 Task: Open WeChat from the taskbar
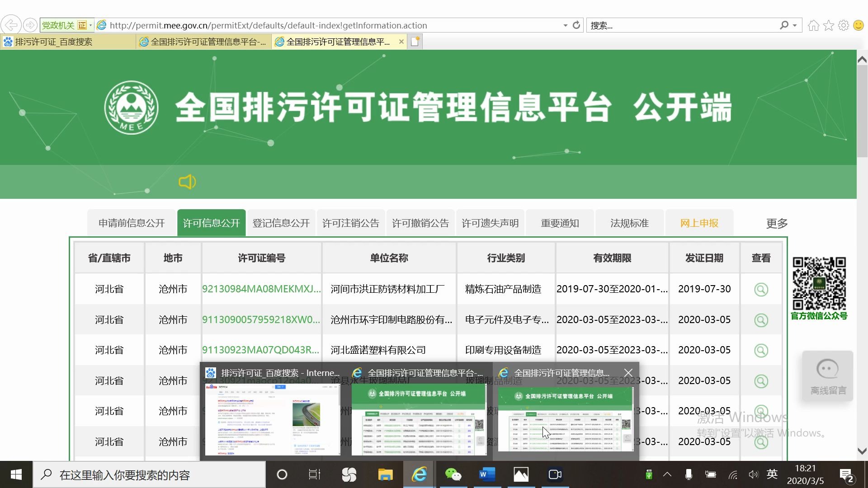453,474
